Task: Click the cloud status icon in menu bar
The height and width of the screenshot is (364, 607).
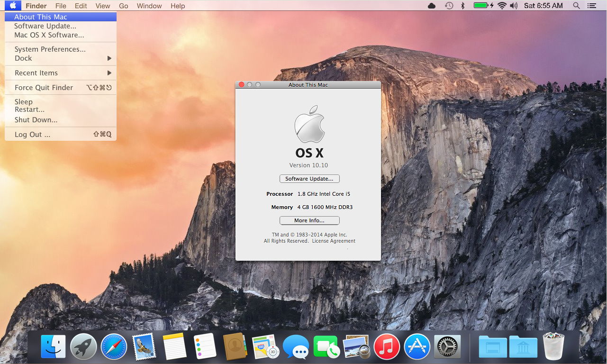Action: click(432, 6)
